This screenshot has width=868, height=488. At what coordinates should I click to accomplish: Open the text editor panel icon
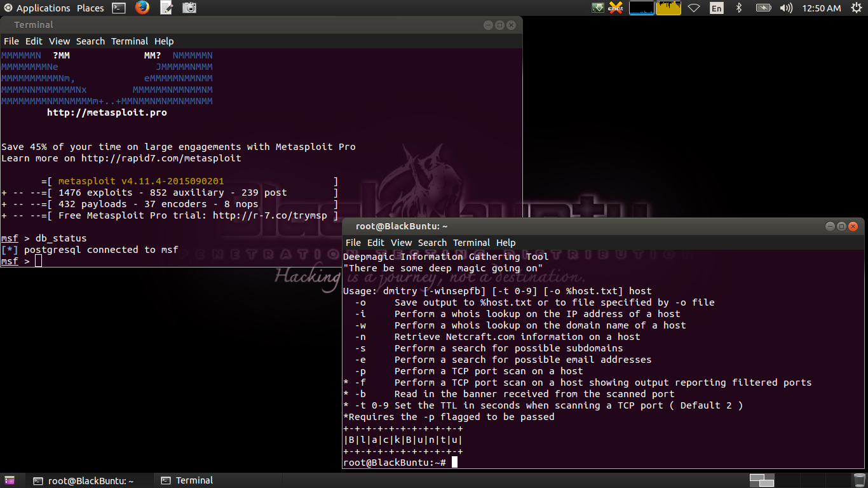166,8
